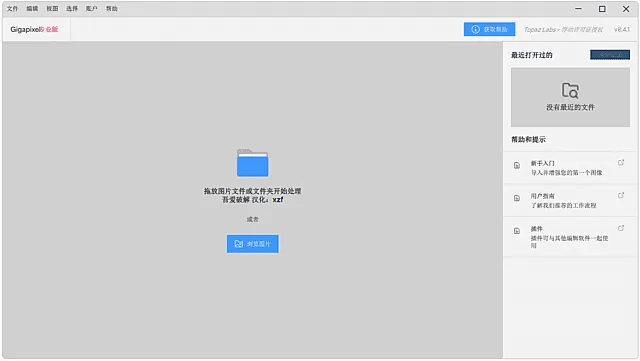Click the document icon beside 新手入门
Screen dimensions: 640x361
click(x=517, y=165)
